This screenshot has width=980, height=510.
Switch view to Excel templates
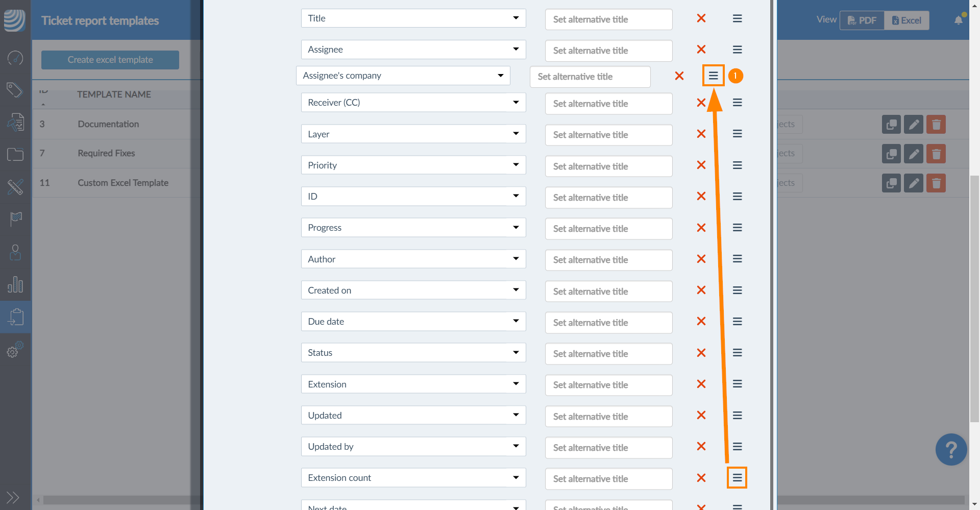pos(906,20)
